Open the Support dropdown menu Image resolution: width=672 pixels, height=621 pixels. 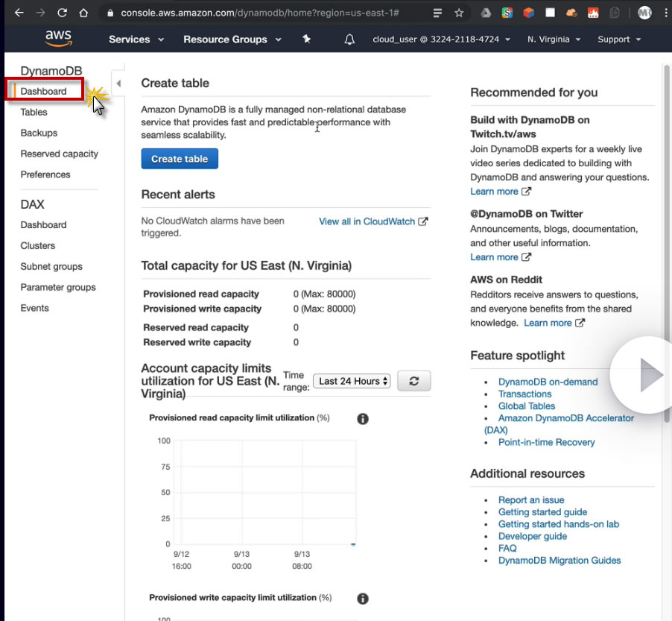tap(619, 40)
